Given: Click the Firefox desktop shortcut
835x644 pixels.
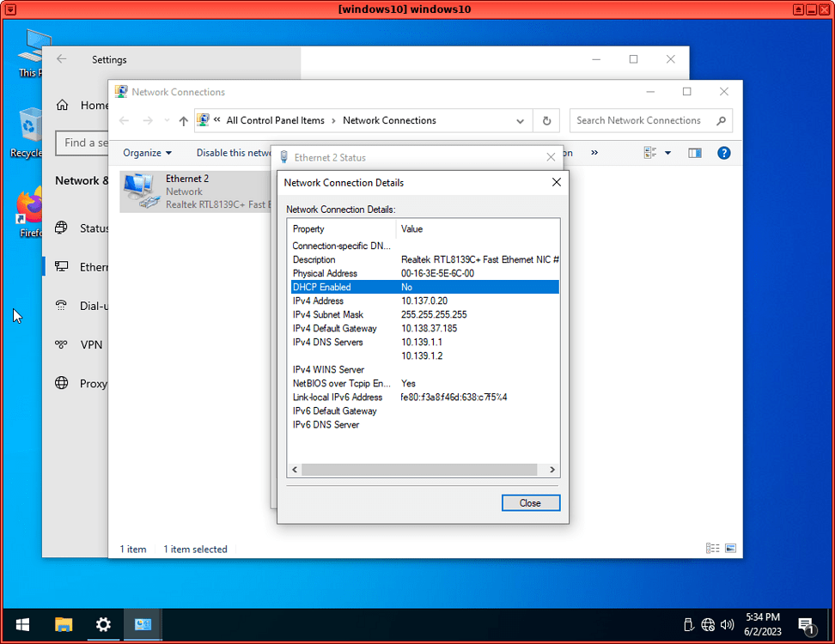Looking at the screenshot, I should click(x=29, y=212).
